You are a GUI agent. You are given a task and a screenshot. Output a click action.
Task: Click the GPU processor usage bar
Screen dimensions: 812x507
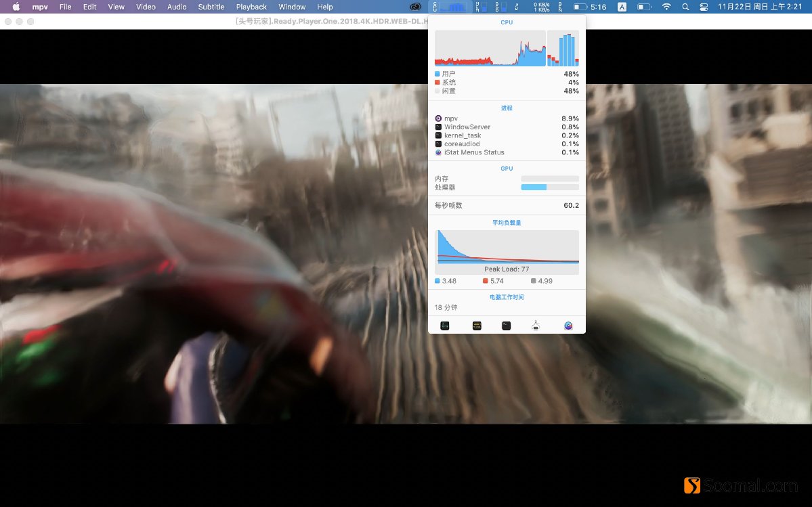point(549,187)
